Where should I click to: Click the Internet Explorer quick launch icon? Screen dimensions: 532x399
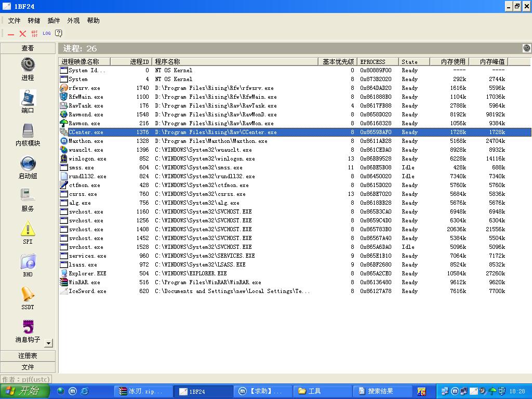(85, 391)
